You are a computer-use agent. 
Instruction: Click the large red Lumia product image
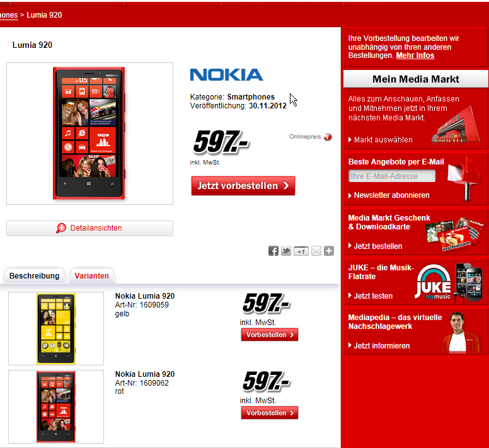pyautogui.click(x=90, y=134)
